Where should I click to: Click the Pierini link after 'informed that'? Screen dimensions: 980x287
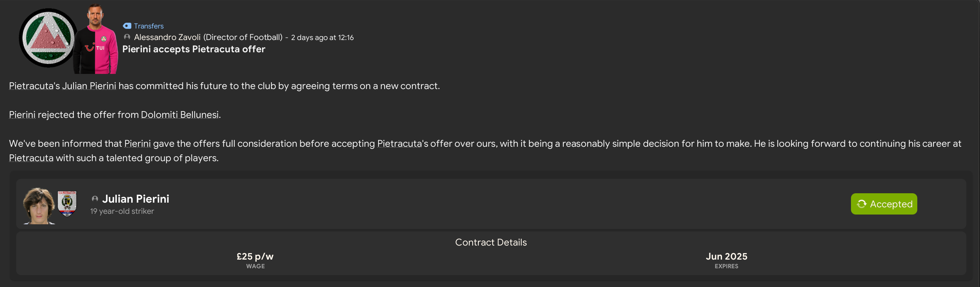pos(137,144)
